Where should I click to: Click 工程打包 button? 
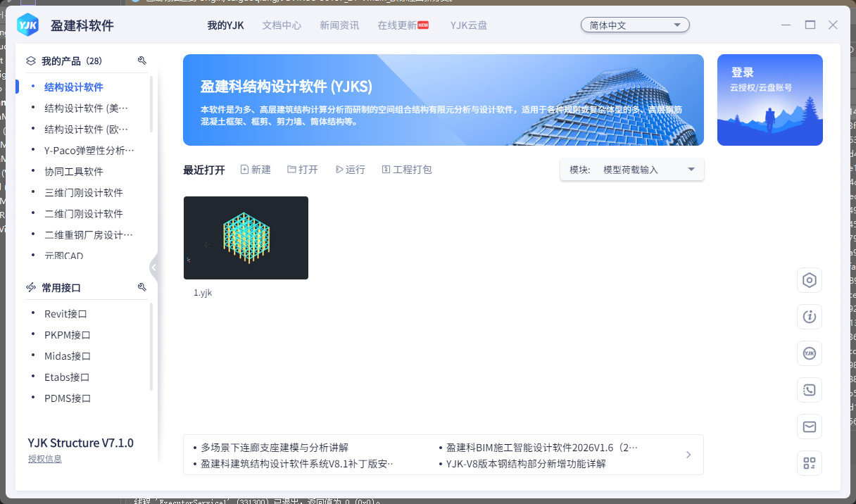pyautogui.click(x=407, y=170)
